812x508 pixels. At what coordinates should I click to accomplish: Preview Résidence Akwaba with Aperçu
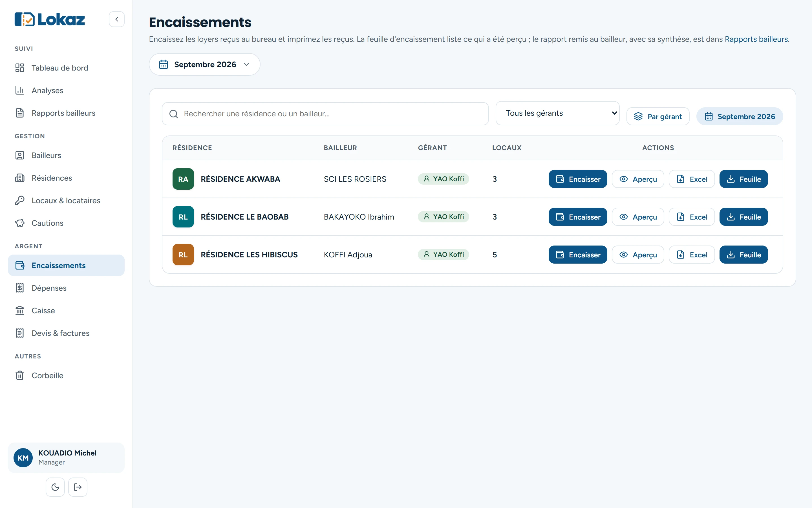pyautogui.click(x=637, y=179)
